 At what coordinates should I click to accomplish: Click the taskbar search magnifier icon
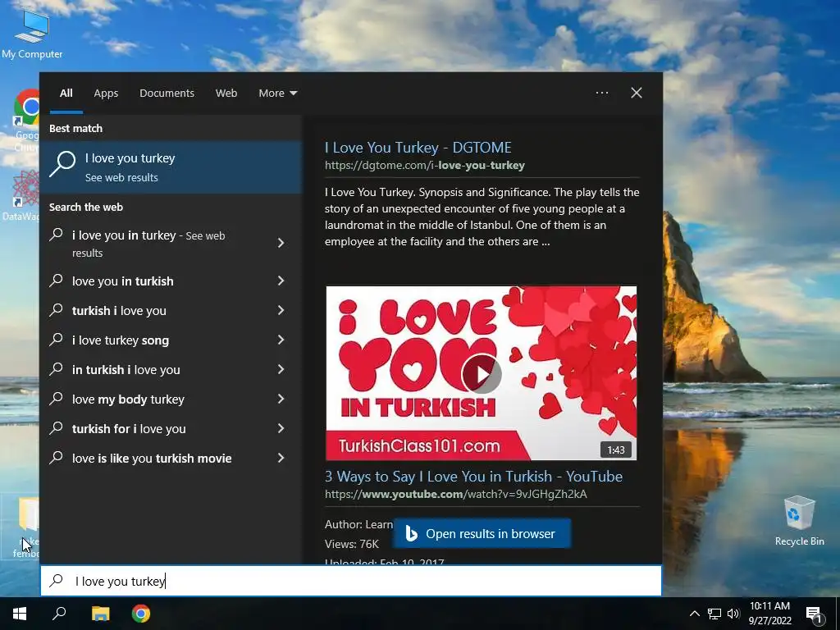coord(59,614)
